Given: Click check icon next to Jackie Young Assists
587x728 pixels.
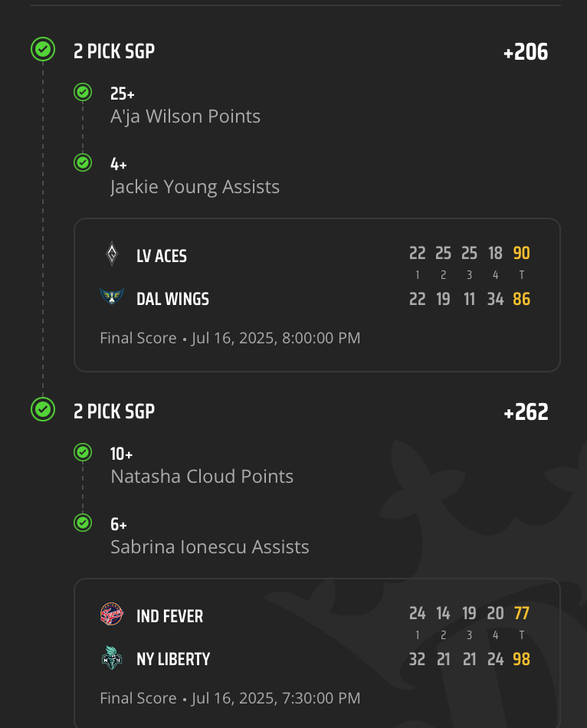Looking at the screenshot, I should pyautogui.click(x=83, y=162).
